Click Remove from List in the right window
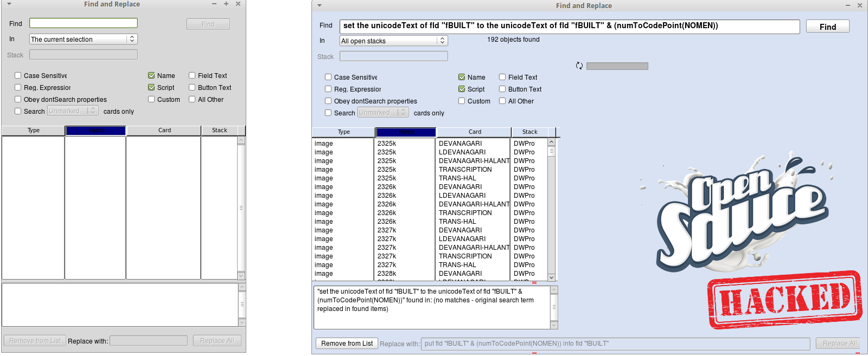868x356 pixels. pos(347,344)
